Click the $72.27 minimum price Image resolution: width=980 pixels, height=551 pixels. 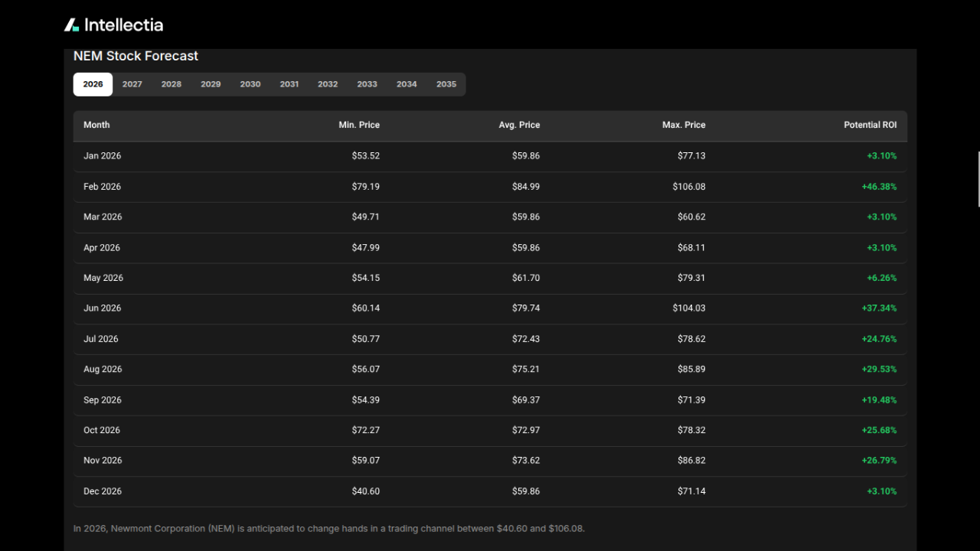(x=366, y=430)
